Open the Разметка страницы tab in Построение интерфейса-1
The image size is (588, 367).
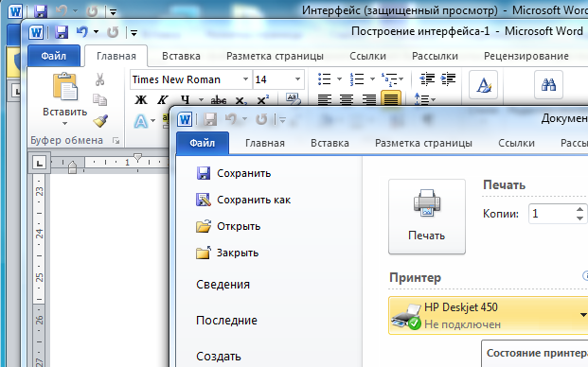click(275, 56)
